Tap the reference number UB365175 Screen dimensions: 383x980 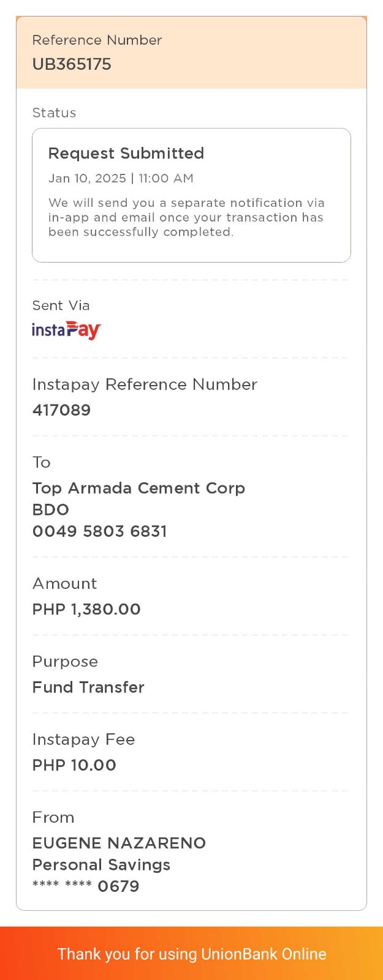point(72,64)
